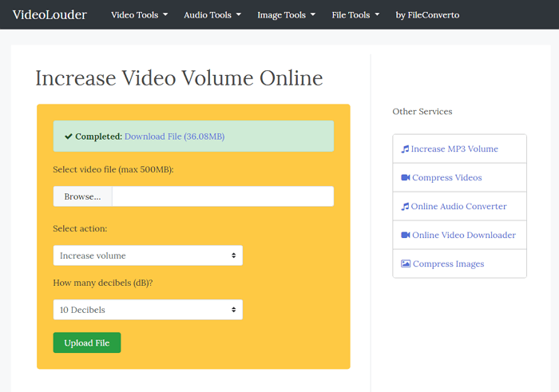Click the music note icon beside Increase MP3 Volume
This screenshot has height=392, width=559.
tap(405, 148)
